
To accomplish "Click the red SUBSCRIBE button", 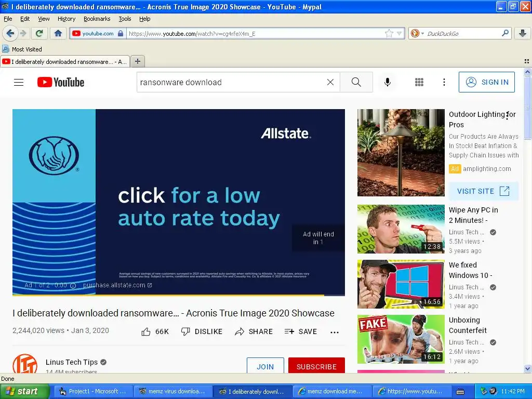I will (x=316, y=365).
